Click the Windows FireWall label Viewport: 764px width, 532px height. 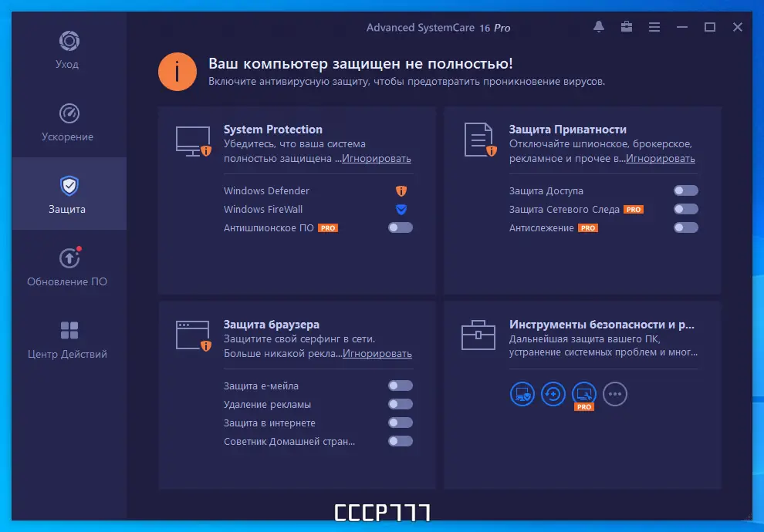(x=263, y=209)
